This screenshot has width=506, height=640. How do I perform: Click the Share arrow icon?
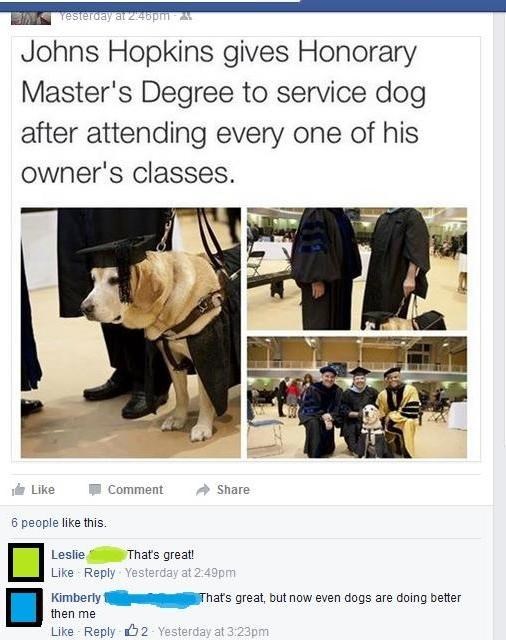coord(203,489)
